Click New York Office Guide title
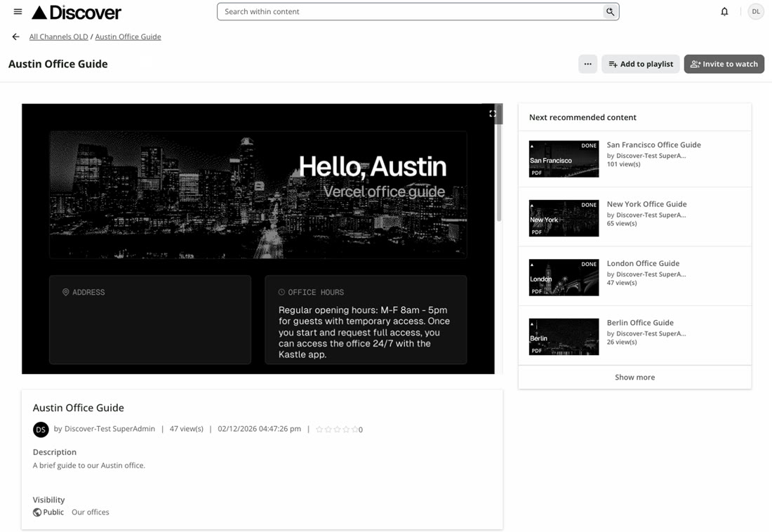This screenshot has height=532, width=772. (646, 204)
